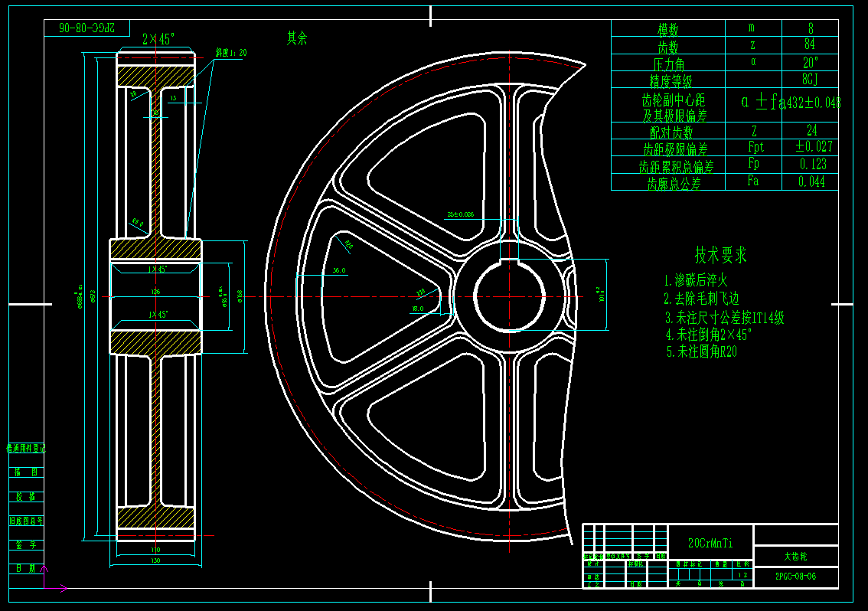Click the "Fa" symbol cell
Image resolution: width=868 pixels, height=611 pixels.
pos(753,181)
